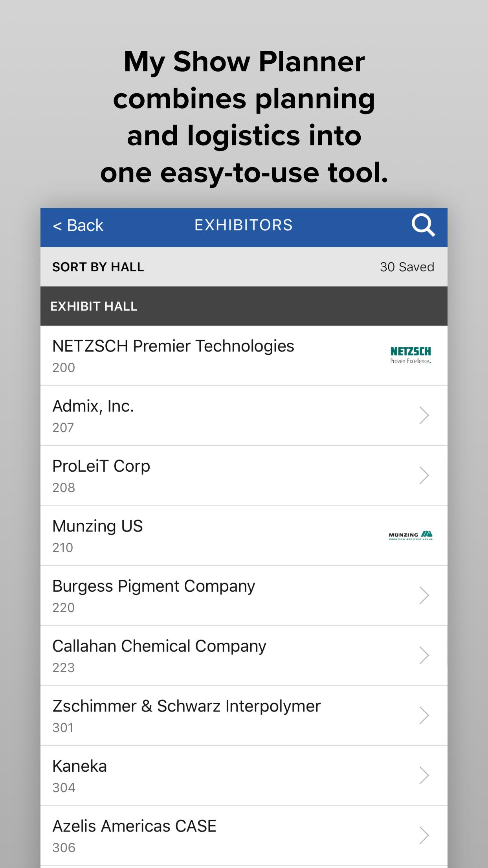488x868 pixels.
Task: Tap the NETZSCH Proven Excellence logo
Action: coord(411,355)
